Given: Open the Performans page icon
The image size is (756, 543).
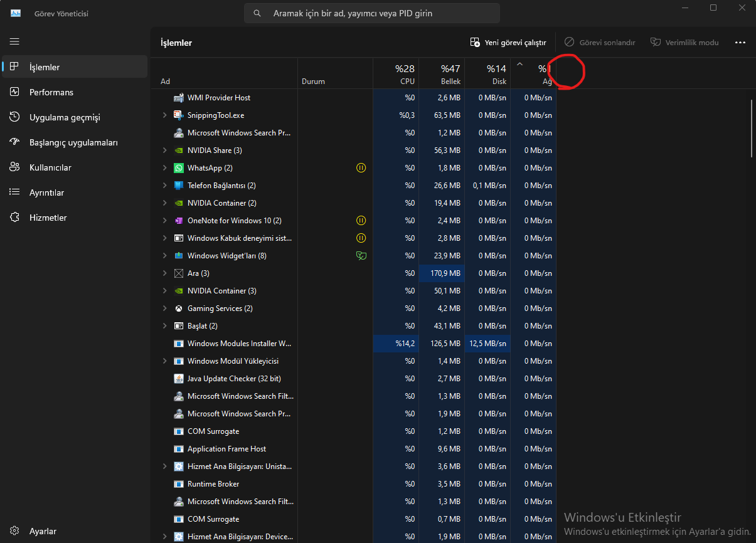Looking at the screenshot, I should [15, 92].
